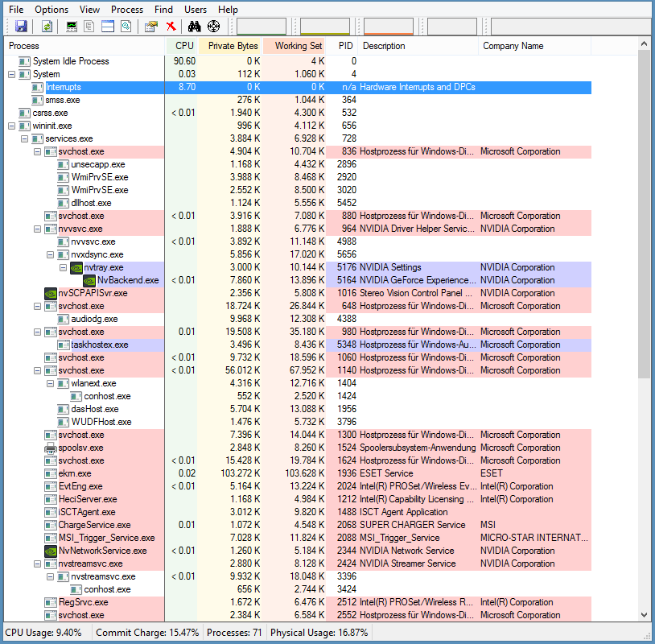Select the MSI_Trigger_Service.exe row
655x644 pixels.
(x=298, y=538)
